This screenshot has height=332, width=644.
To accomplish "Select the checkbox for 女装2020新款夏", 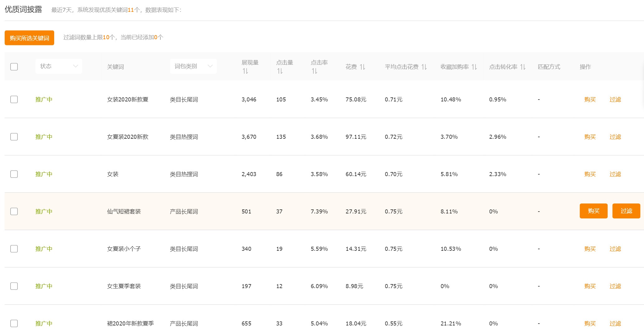I will [14, 99].
